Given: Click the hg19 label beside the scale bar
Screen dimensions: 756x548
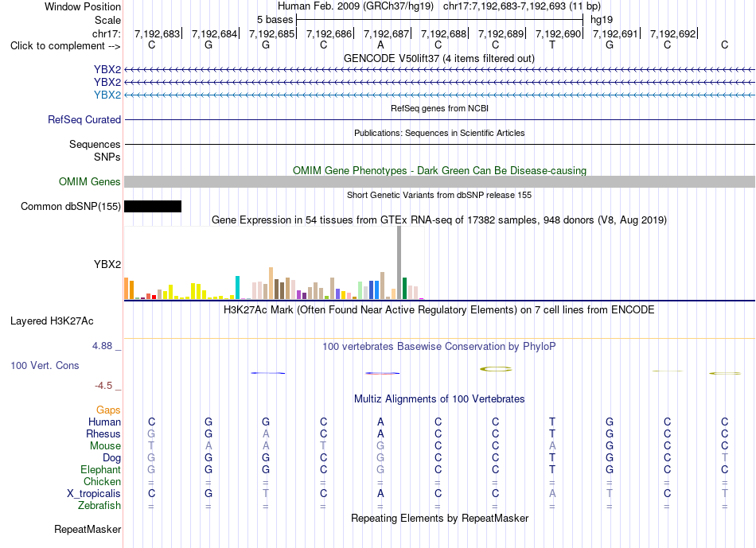Looking at the screenshot, I should tap(602, 20).
